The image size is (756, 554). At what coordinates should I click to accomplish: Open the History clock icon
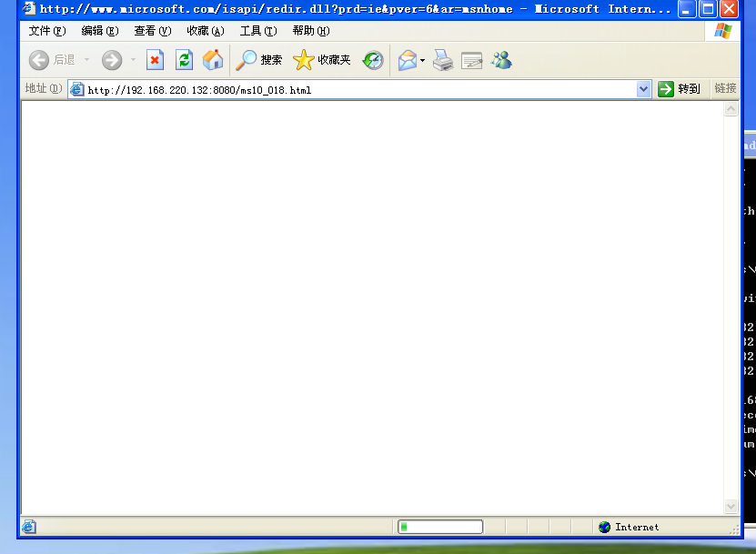tap(373, 60)
